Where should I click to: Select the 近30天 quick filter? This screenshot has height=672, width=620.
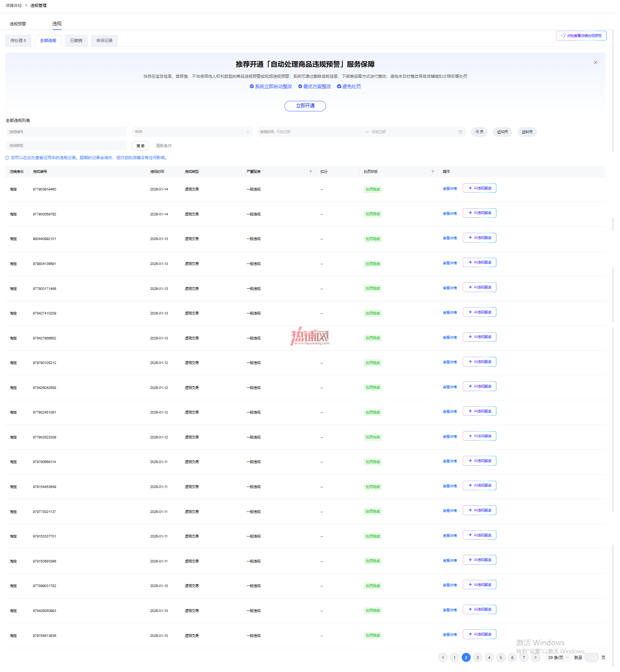pyautogui.click(x=502, y=132)
